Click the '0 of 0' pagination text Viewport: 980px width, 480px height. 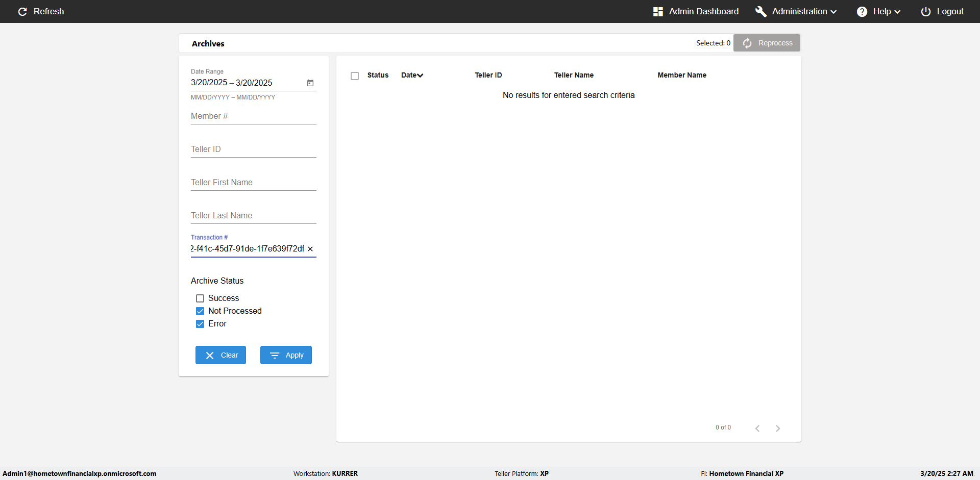click(723, 427)
